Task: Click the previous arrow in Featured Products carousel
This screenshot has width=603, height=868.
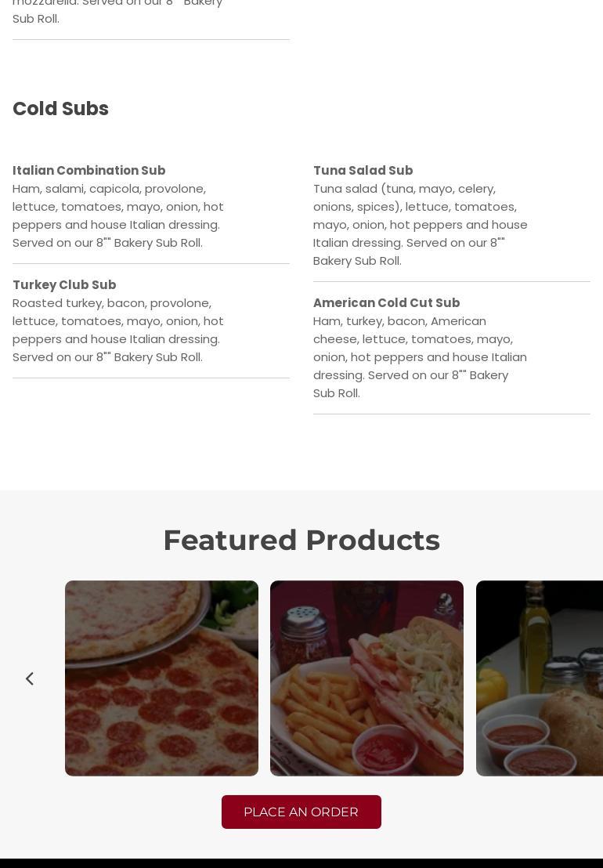Action: 30,678
